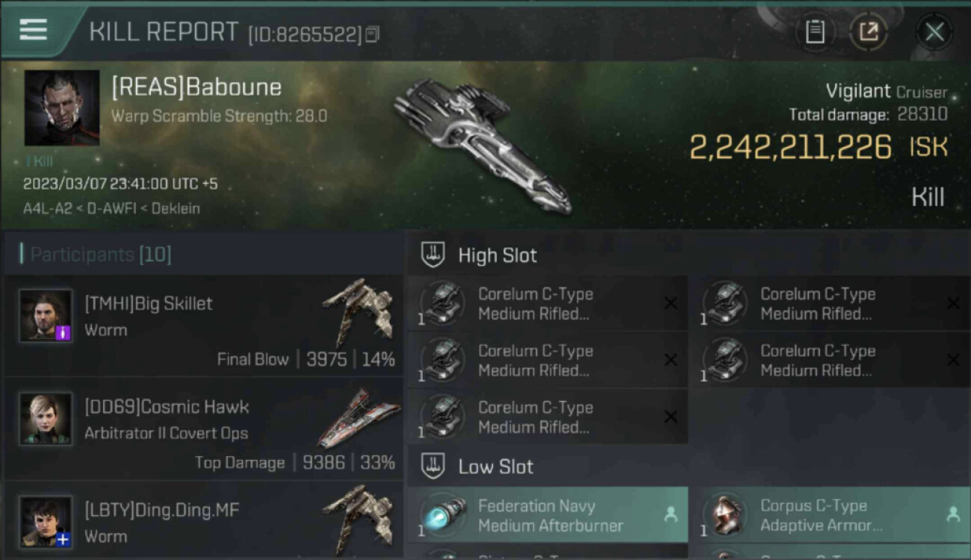Select Corpus C-Type Adaptive Armor module
This screenshot has width=971, height=560.
(830, 515)
